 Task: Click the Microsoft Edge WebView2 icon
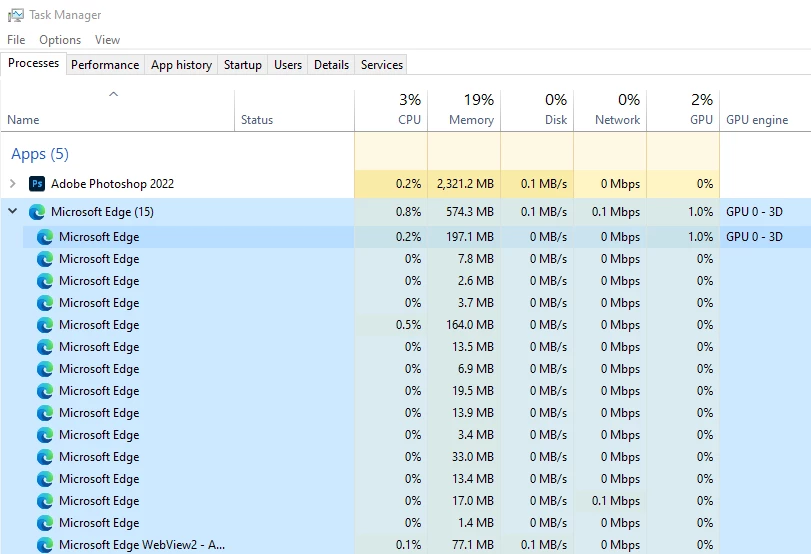click(45, 545)
